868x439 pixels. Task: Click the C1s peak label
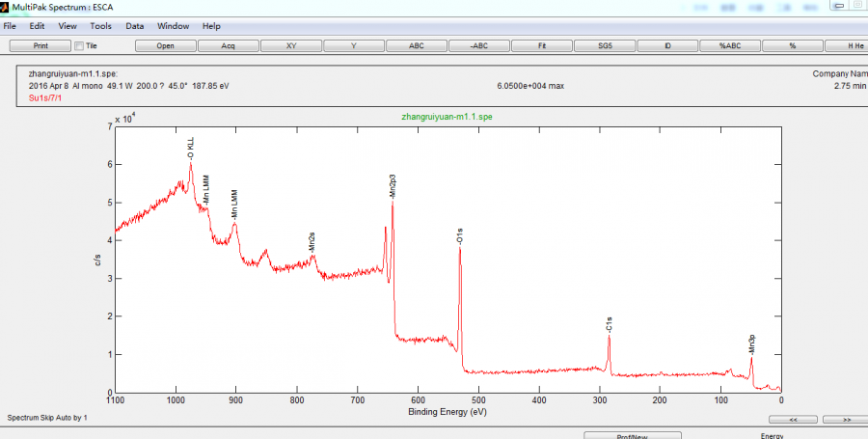point(609,325)
